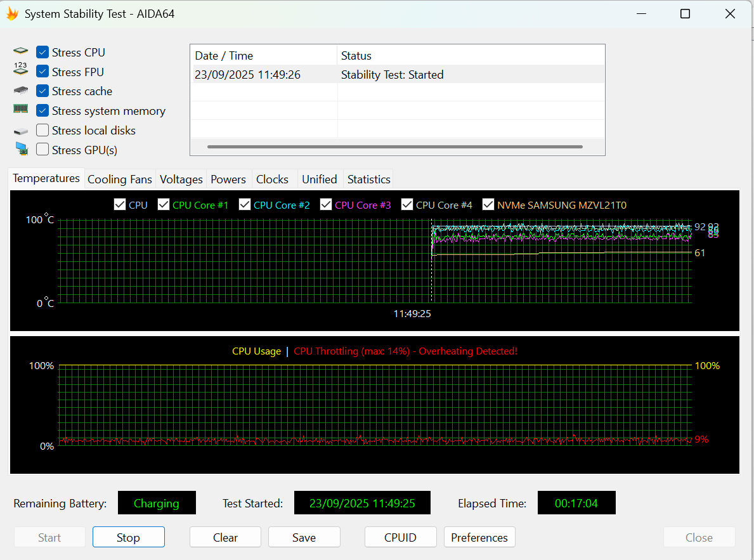Hide the CPU temperature graph line
The image size is (754, 560).
(120, 204)
